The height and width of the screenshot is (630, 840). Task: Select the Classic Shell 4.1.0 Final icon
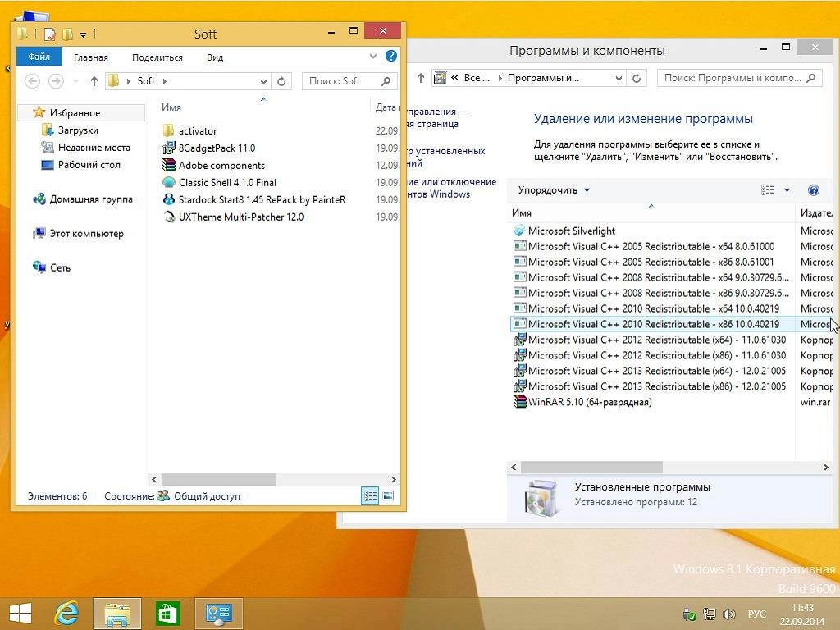point(169,182)
